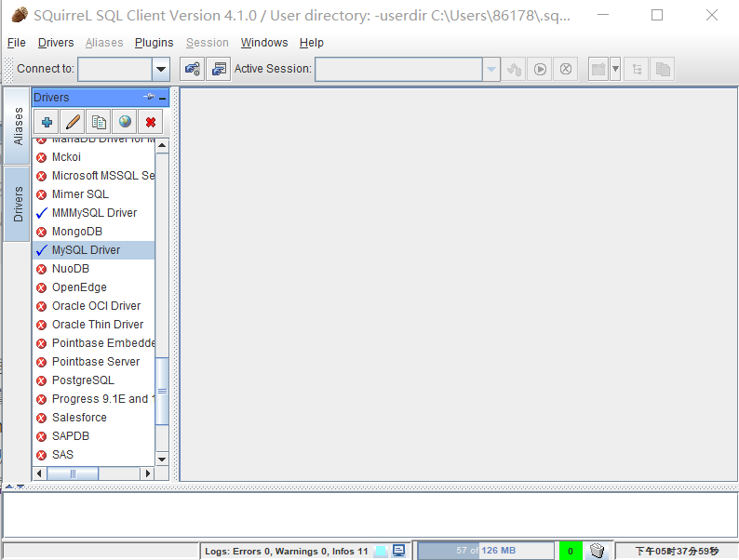
Task: Click the Modify driver pencil icon
Action: (x=73, y=123)
